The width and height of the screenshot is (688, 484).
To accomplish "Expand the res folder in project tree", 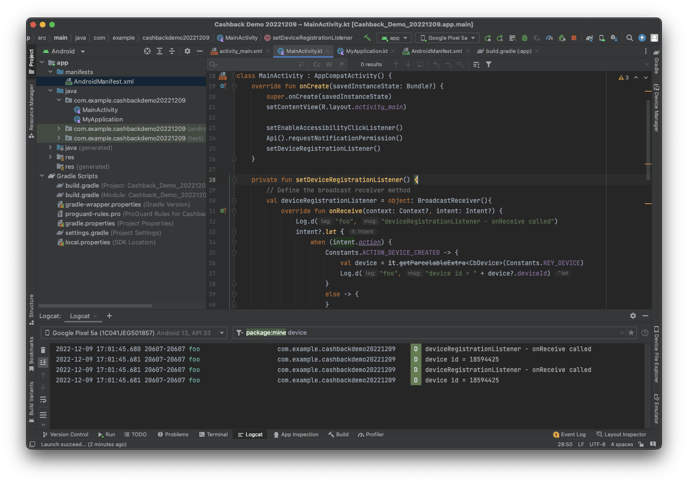I will coord(51,156).
